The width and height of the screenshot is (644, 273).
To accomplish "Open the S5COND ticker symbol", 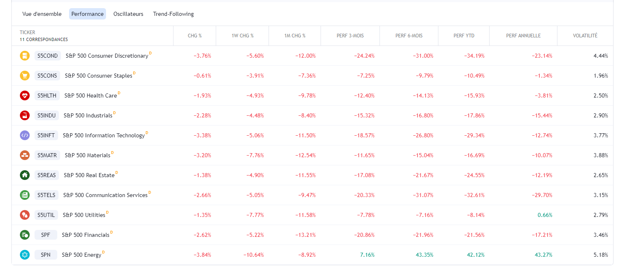I will coord(48,56).
